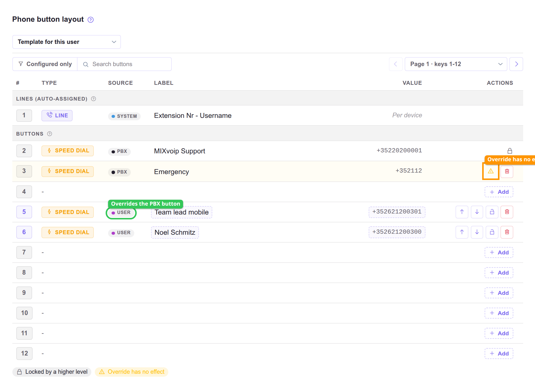Delete the Noel Schmitz button
The width and height of the screenshot is (535, 392).
point(507,232)
